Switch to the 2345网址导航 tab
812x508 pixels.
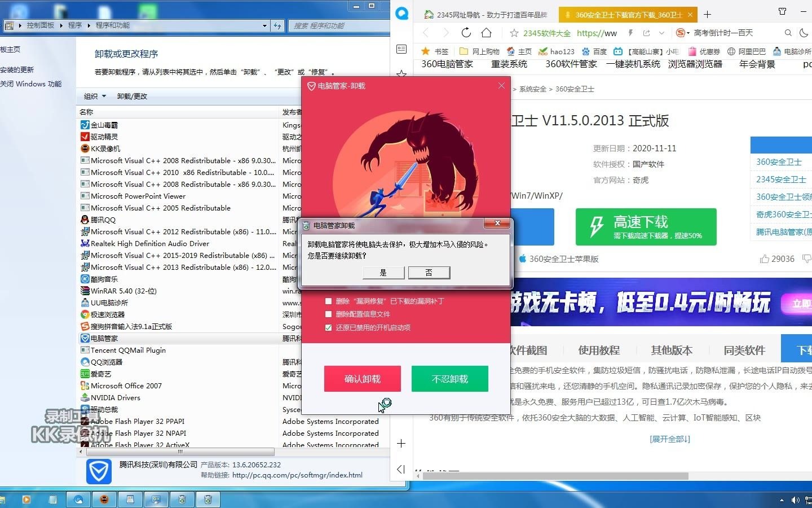coord(486,15)
